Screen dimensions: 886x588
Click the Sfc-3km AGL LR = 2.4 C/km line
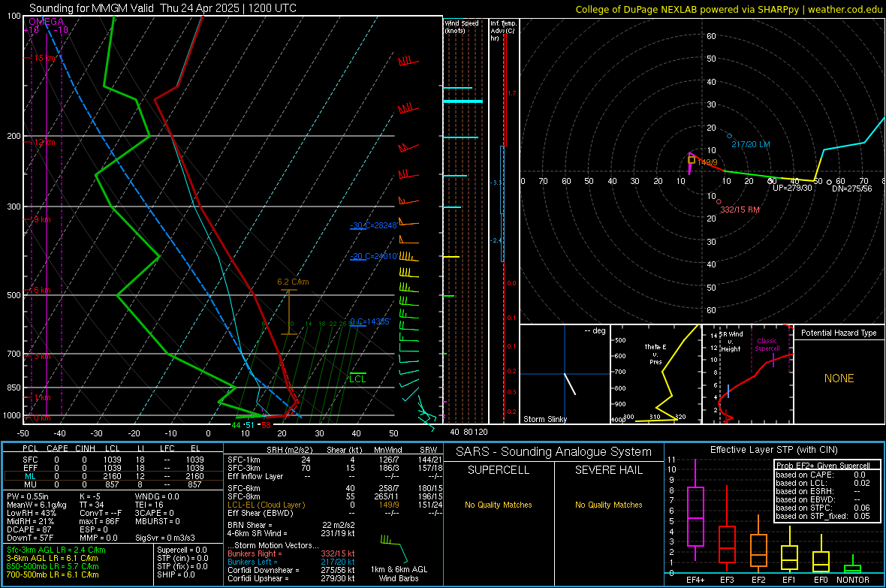[56, 550]
